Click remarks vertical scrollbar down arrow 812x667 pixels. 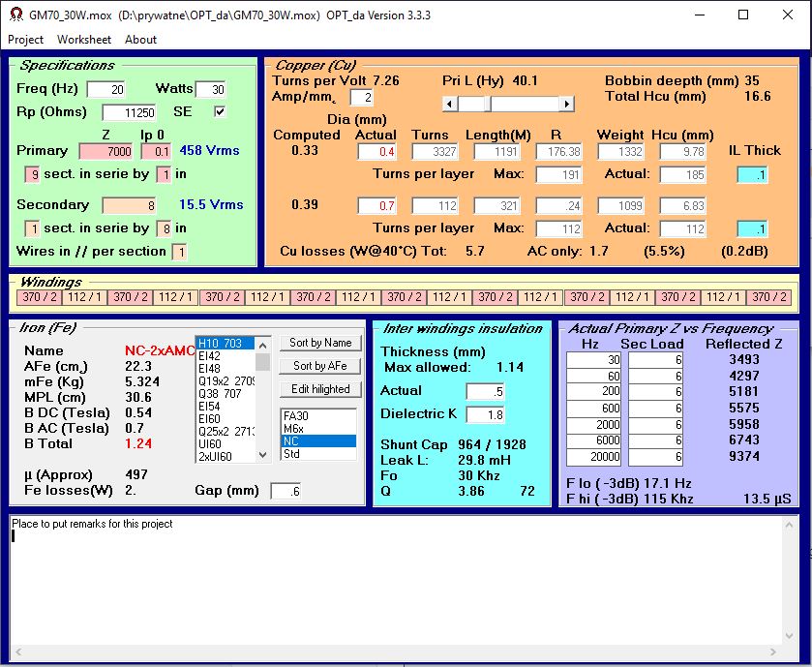coord(789,635)
